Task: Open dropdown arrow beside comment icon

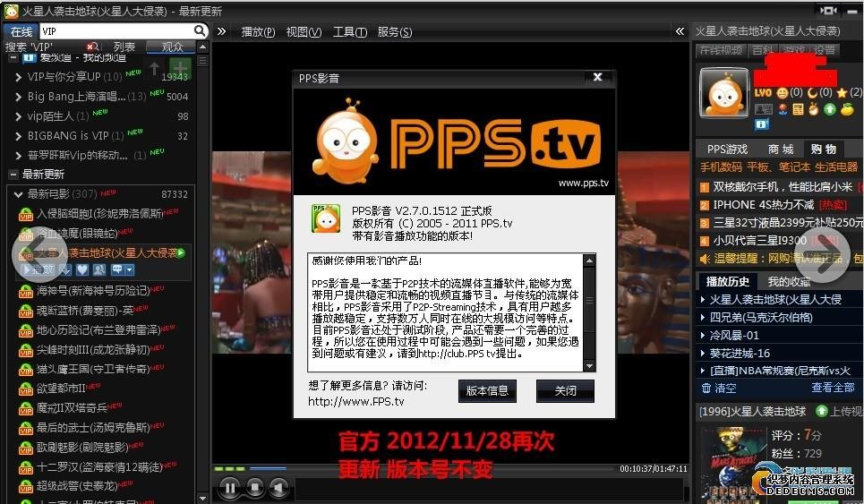Action: [130, 269]
